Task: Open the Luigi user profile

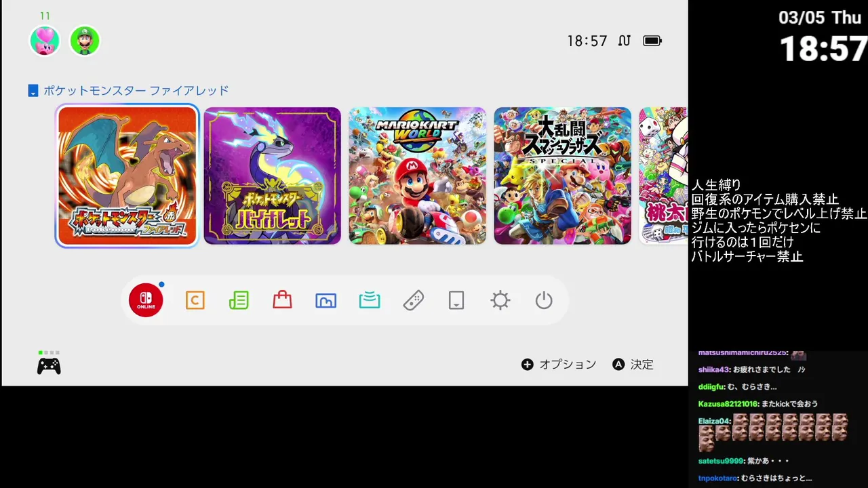Action: click(85, 41)
